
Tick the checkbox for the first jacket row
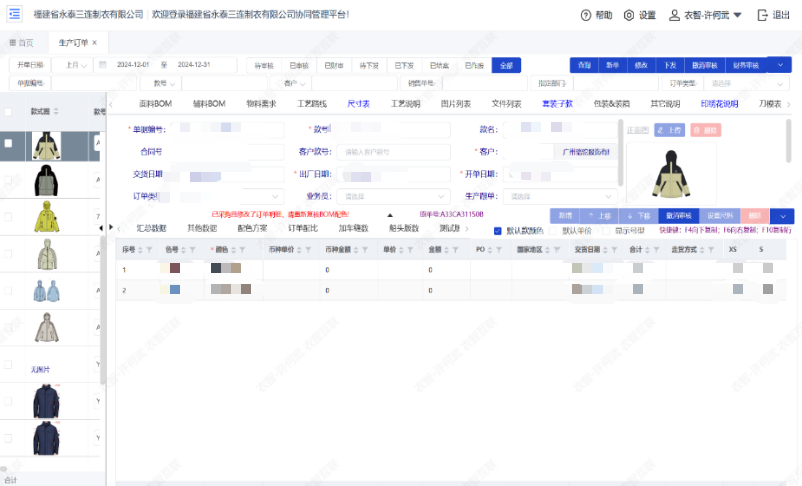tap(9, 144)
